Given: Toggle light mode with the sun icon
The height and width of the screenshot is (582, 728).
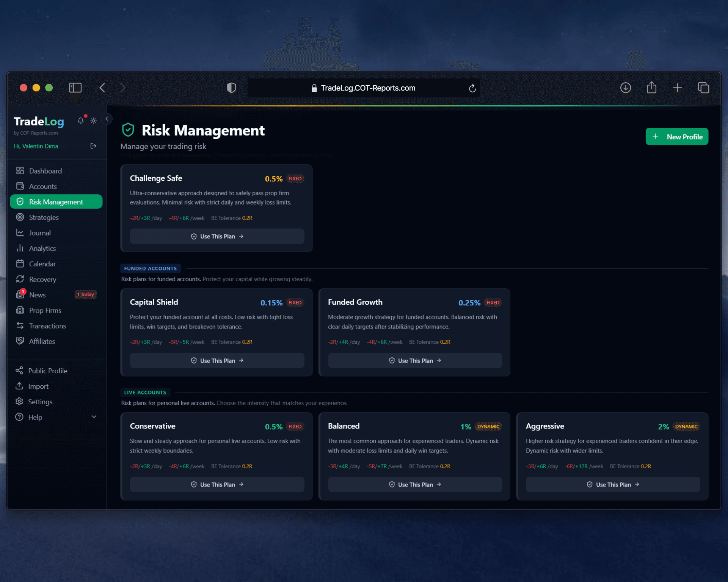Looking at the screenshot, I should click(93, 120).
